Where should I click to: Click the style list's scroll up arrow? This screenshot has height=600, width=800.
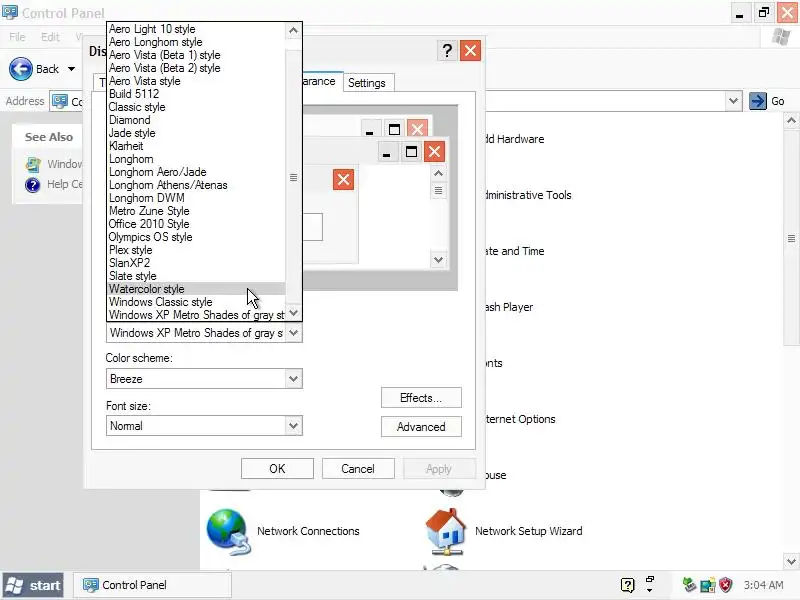coord(293,31)
